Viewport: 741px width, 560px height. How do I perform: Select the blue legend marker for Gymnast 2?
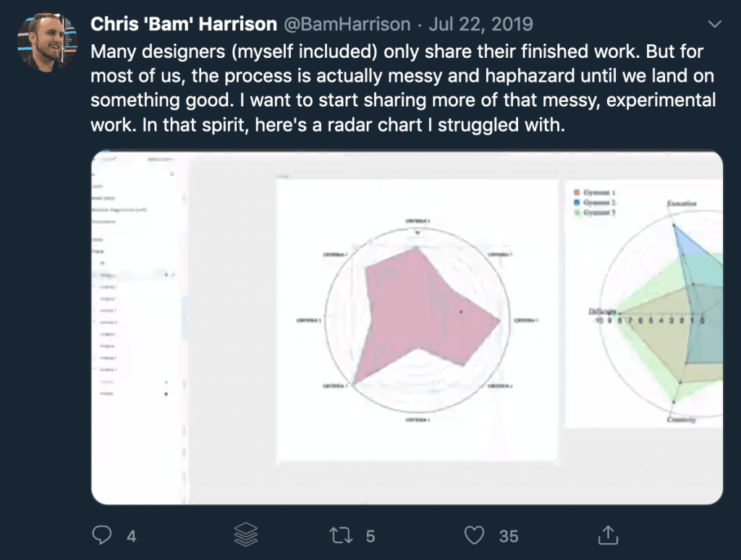(578, 204)
